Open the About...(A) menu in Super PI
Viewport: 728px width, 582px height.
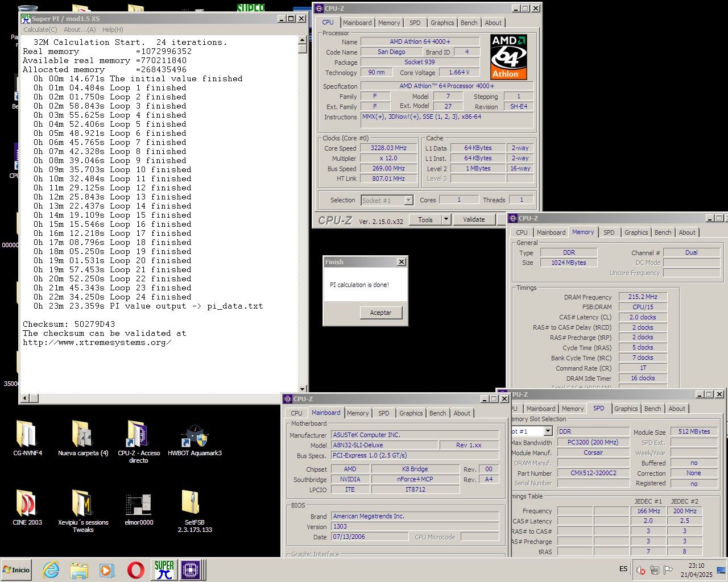80,30
